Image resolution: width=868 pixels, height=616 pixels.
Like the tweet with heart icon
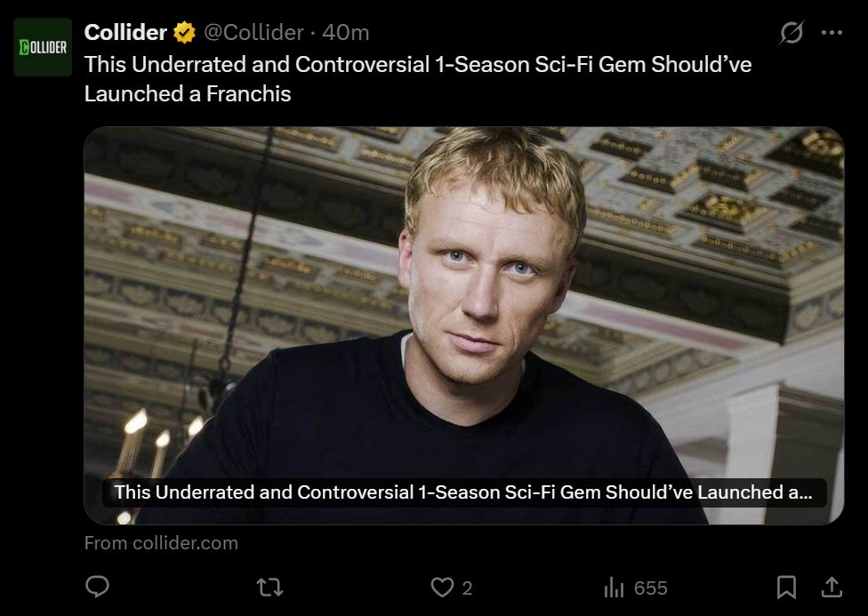pos(442,588)
